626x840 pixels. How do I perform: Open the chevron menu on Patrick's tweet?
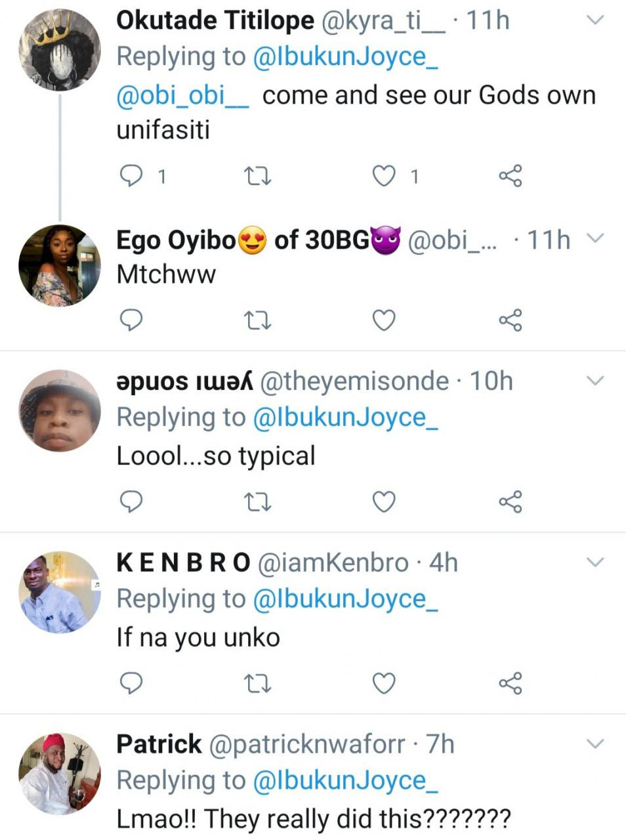[594, 744]
